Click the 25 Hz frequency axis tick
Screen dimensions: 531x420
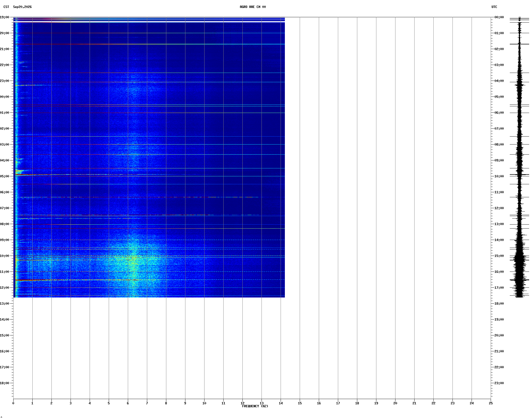pyautogui.click(x=491, y=403)
